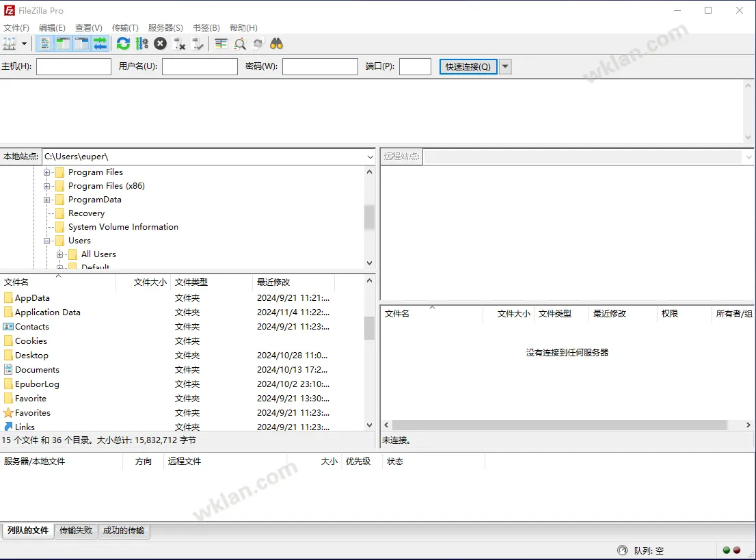Sort remote list by 权限 column
The height and width of the screenshot is (560, 756).
point(684,314)
